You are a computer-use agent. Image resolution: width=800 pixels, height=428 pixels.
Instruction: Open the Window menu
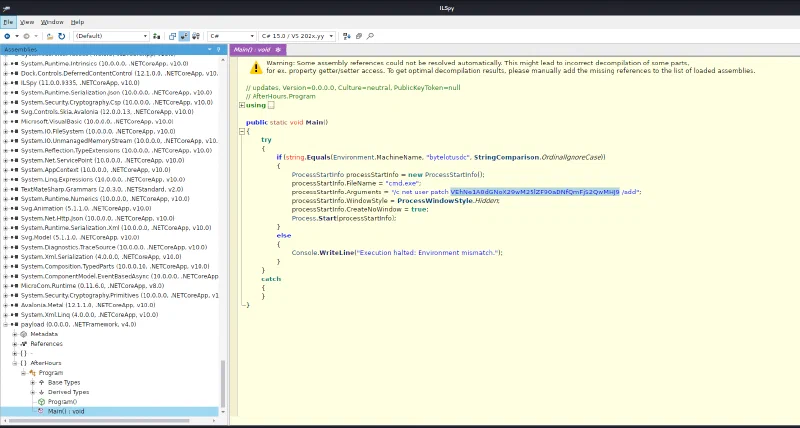[52, 22]
